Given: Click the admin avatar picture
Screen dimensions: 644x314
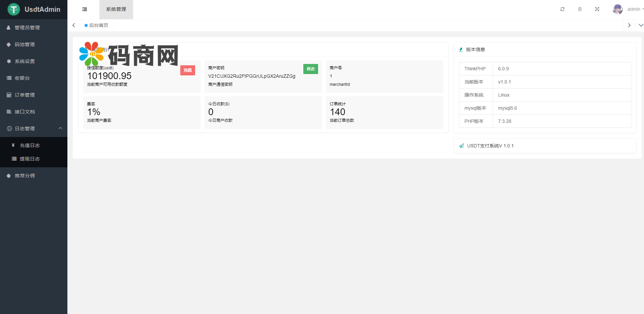Looking at the screenshot, I should [x=617, y=9].
